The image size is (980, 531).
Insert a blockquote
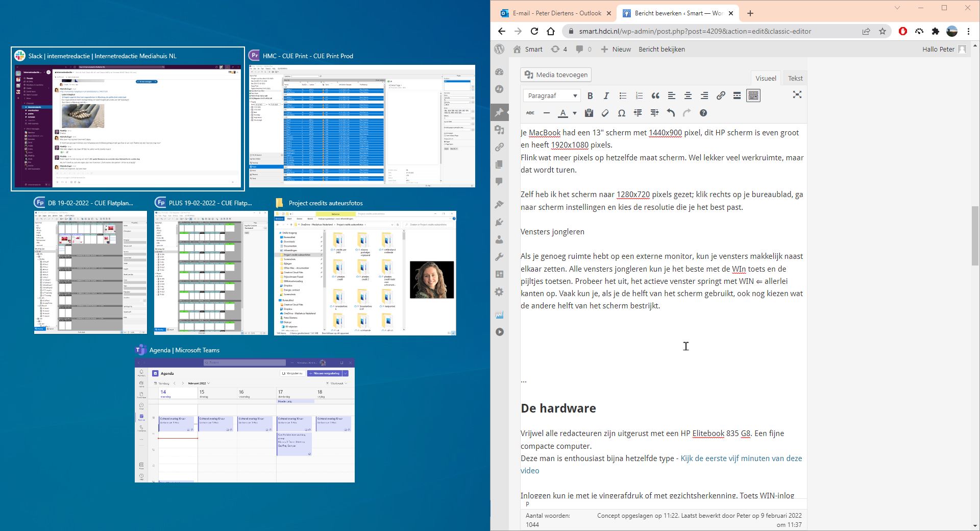[x=655, y=95]
